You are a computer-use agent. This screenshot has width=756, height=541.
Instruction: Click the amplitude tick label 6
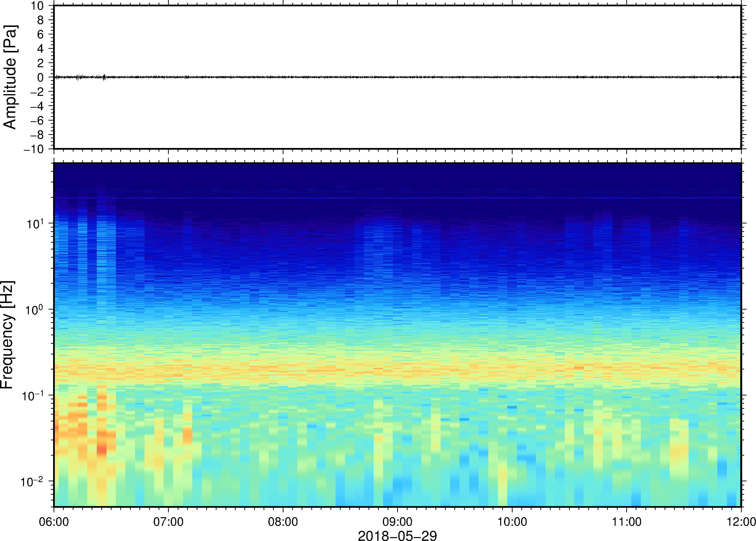point(41,34)
